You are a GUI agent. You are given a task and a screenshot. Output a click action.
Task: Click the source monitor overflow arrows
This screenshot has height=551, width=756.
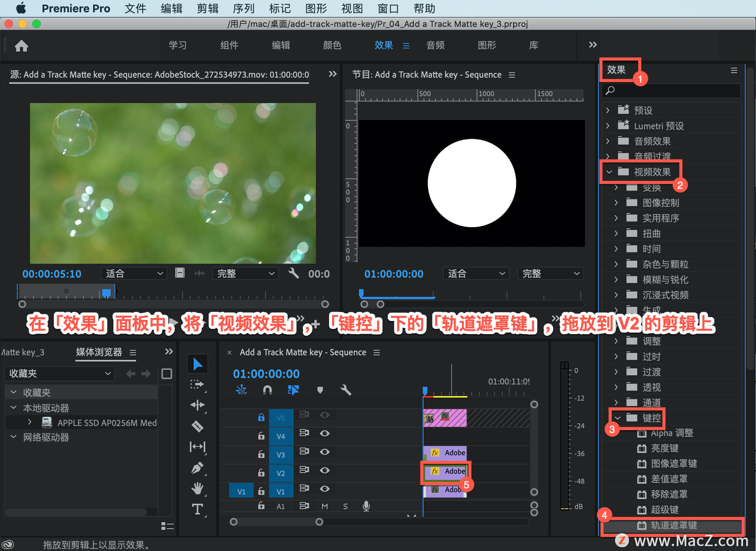[333, 74]
